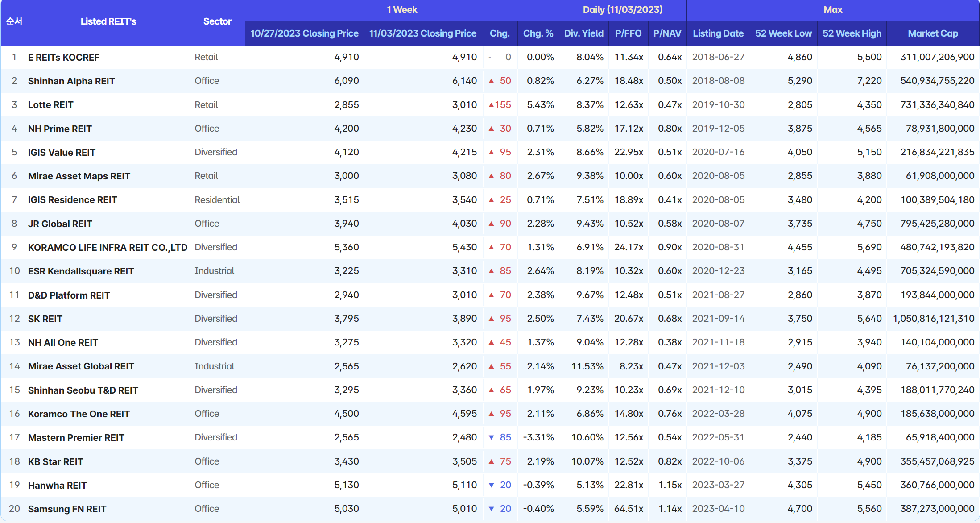Click the red up arrow in NH All One REIT row
980x523 pixels.
(491, 342)
